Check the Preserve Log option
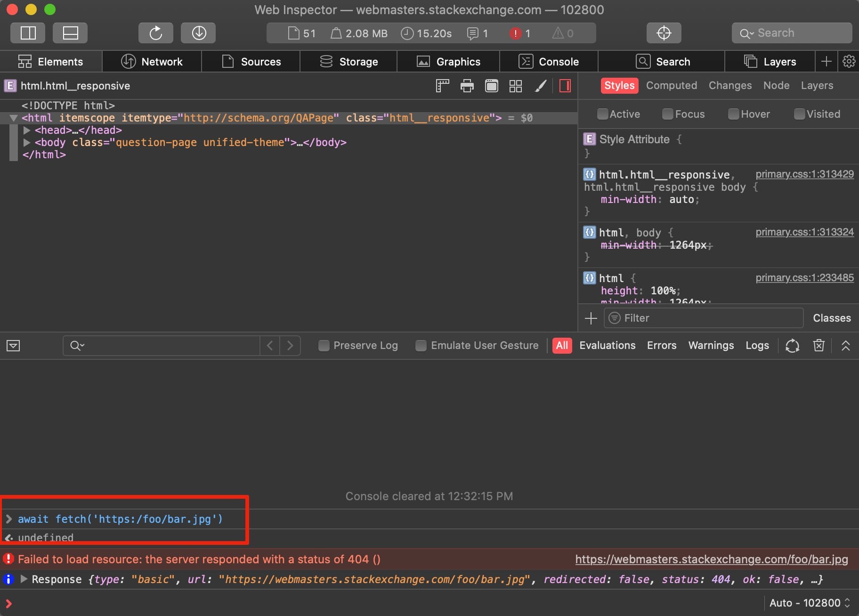Image resolution: width=859 pixels, height=616 pixels. pyautogui.click(x=324, y=345)
